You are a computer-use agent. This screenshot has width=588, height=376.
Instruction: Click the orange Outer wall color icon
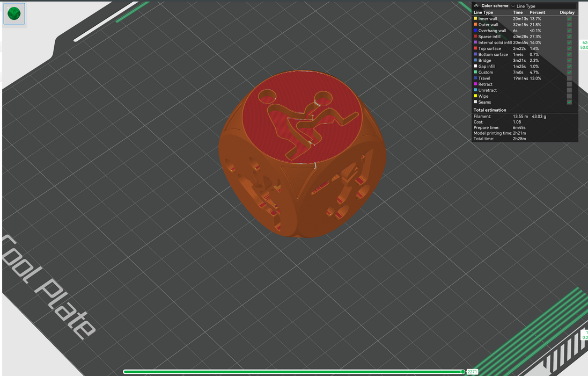pyautogui.click(x=475, y=25)
